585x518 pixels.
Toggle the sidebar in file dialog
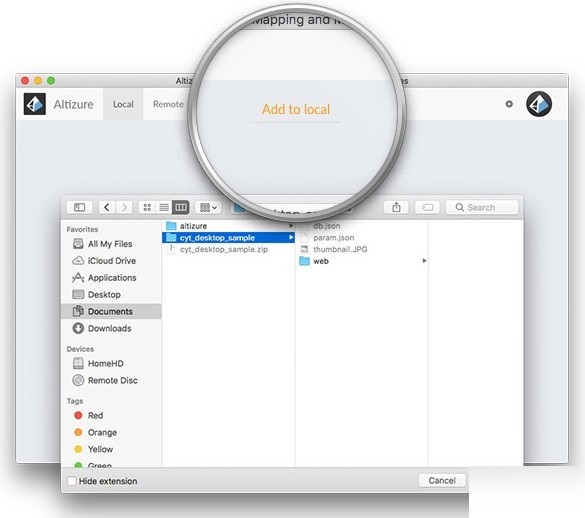[x=79, y=207]
